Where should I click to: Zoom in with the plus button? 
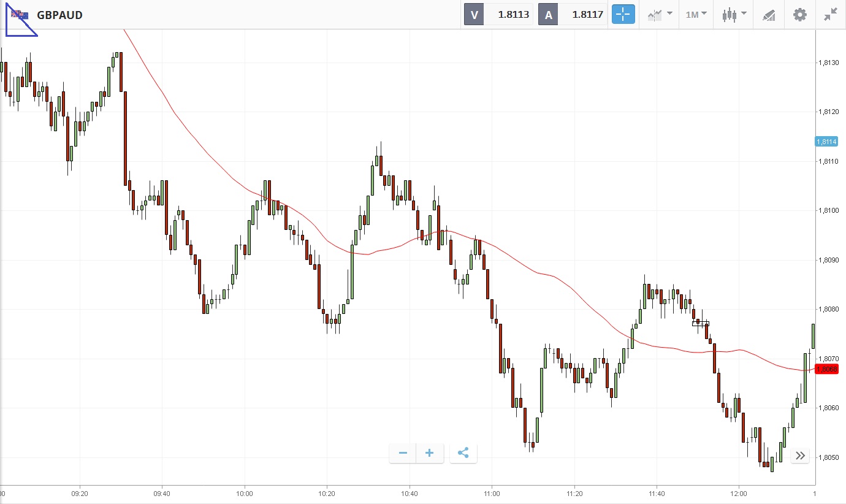click(x=430, y=453)
